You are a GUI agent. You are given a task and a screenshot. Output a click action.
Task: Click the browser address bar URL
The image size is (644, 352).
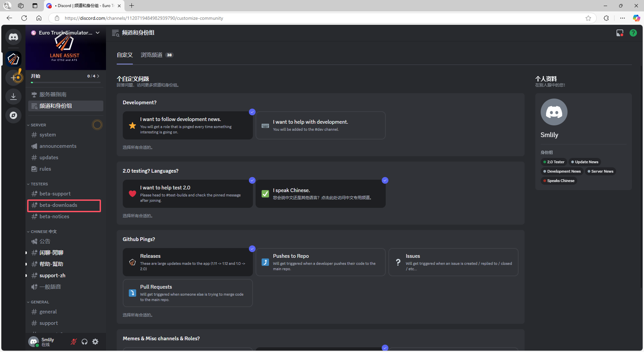click(144, 18)
